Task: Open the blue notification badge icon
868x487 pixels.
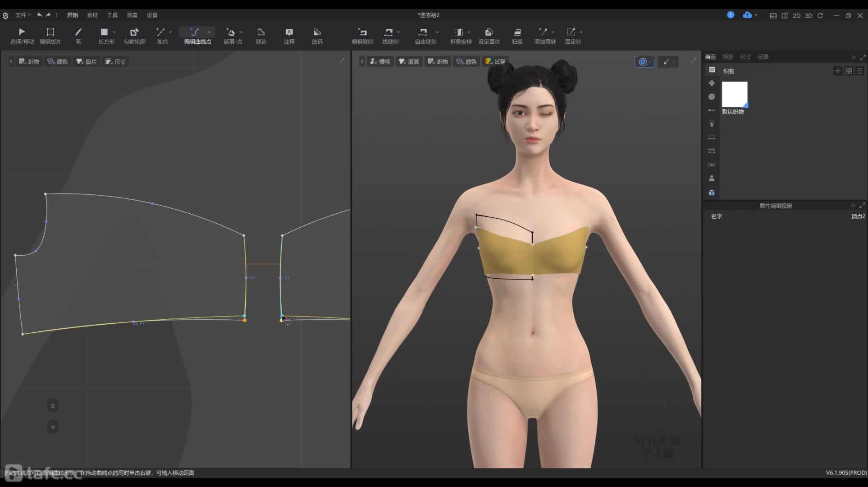Action: click(731, 15)
